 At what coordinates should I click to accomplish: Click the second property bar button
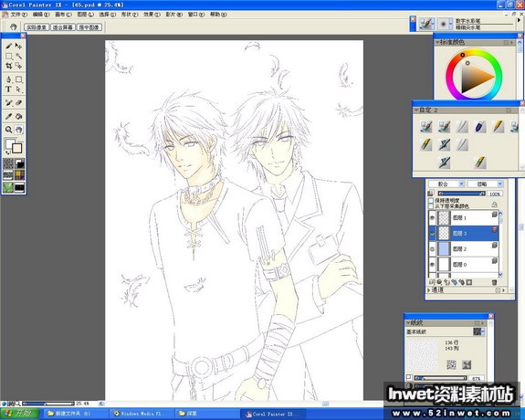pyautogui.click(x=63, y=27)
